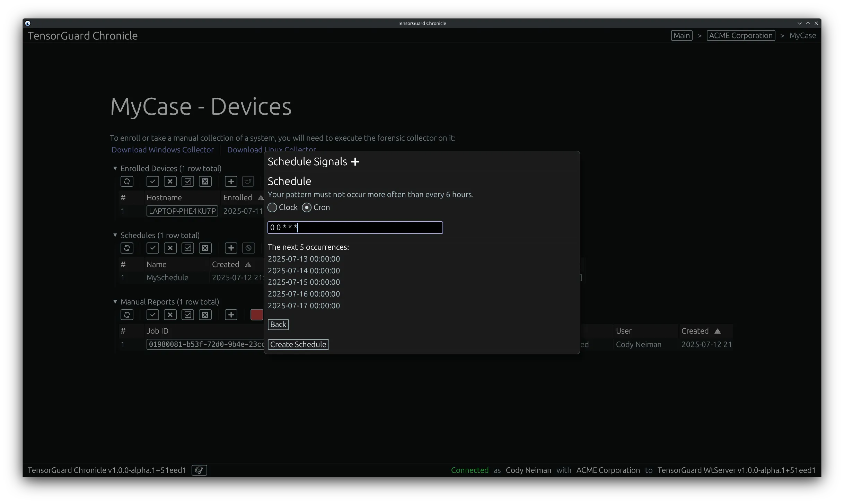Click the Download Windows Collector link
844x504 pixels.
point(162,150)
